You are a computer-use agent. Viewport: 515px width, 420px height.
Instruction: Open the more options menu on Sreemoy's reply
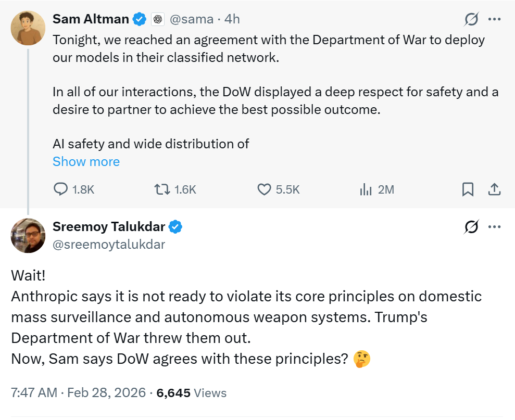tap(495, 226)
